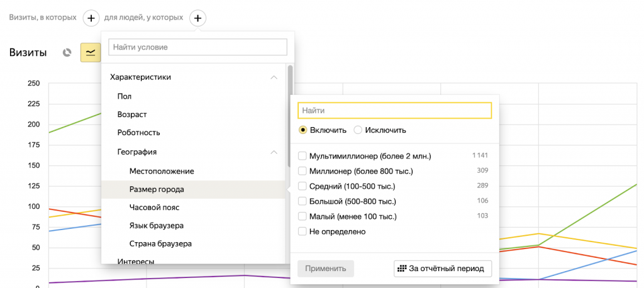Check Большой (500-800 тыс.) checkbox
This screenshot has width=644, height=288.
click(x=303, y=201)
